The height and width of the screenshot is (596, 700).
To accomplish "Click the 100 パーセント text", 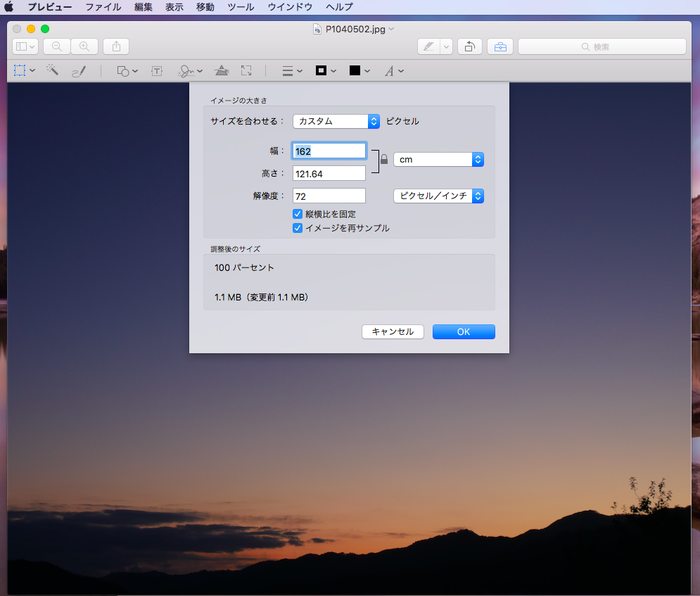I will (244, 267).
